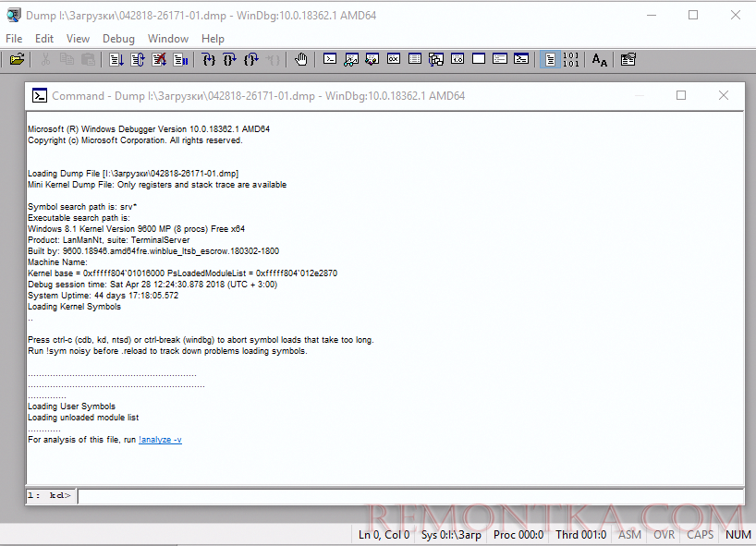Click the kd command input field
The height and width of the screenshot is (546, 756).
click(x=410, y=495)
